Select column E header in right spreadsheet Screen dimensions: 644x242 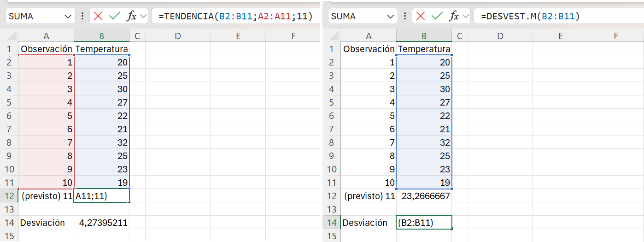tap(560, 36)
